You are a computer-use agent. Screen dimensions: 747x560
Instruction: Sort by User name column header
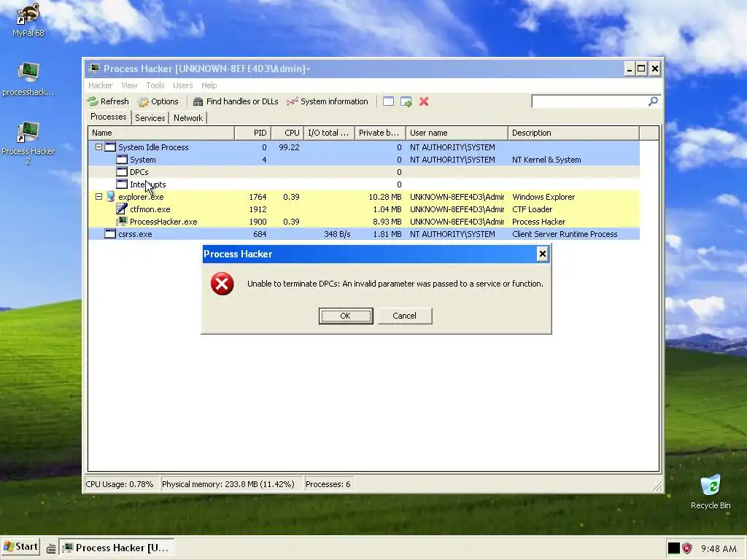pyautogui.click(x=457, y=133)
